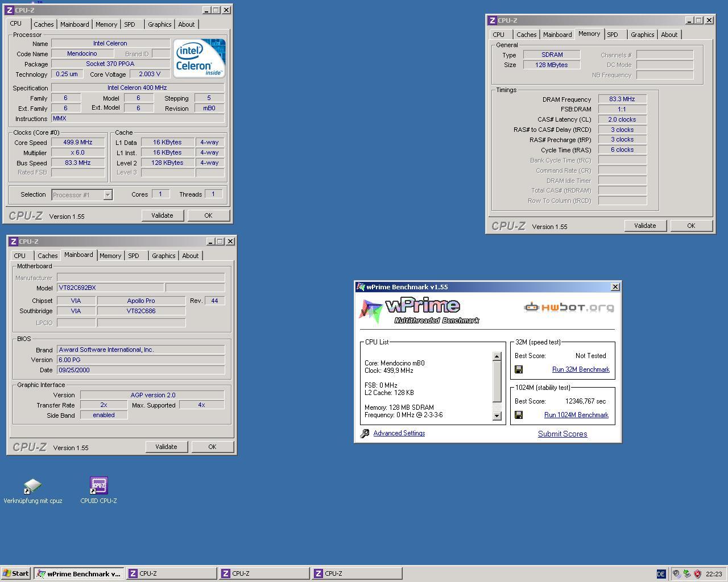Click the mainboard Model VT82C692BX field
728x582 pixels.
(110, 288)
